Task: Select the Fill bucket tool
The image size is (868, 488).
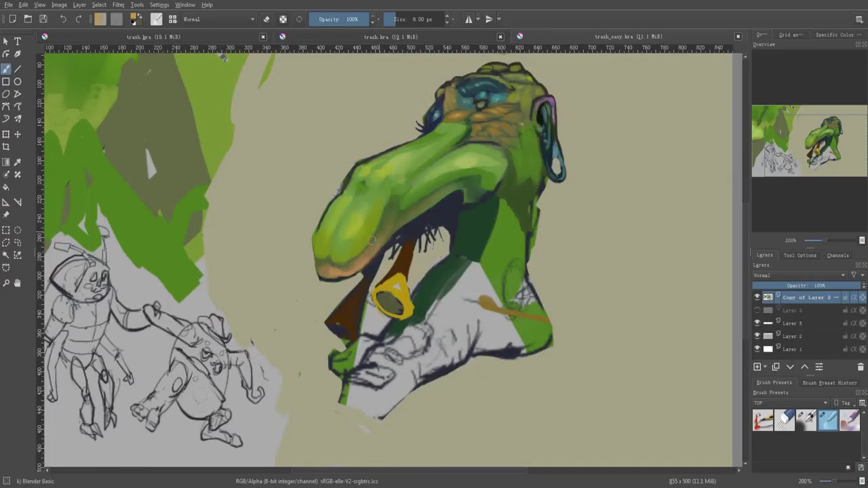Action: [x=6, y=187]
